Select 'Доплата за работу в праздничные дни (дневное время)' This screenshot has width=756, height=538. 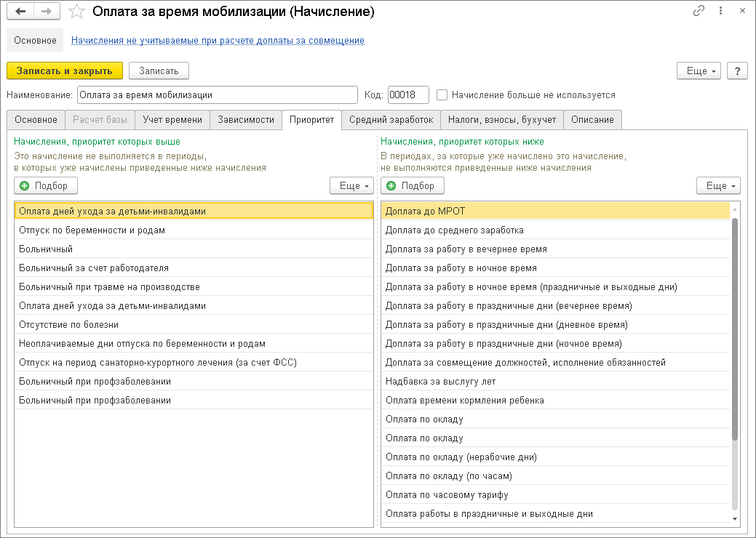(x=555, y=325)
